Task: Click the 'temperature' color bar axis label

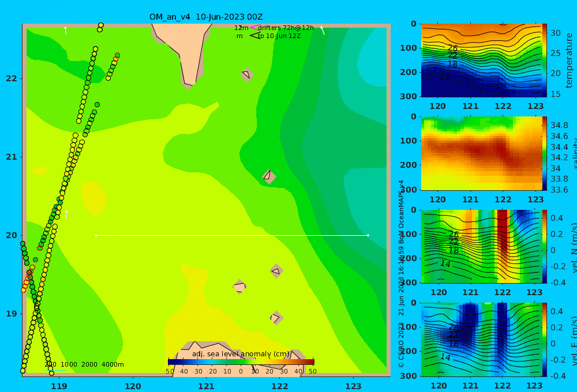Action: tap(569, 61)
